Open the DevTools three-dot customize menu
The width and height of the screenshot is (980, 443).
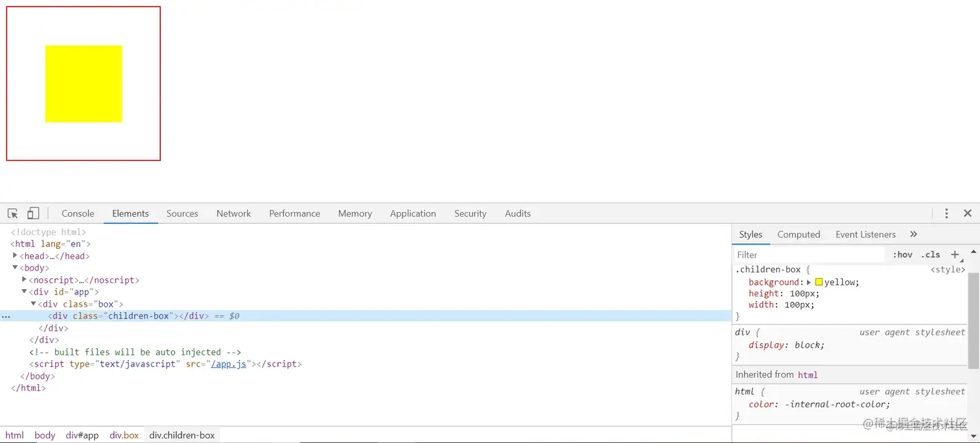(946, 213)
